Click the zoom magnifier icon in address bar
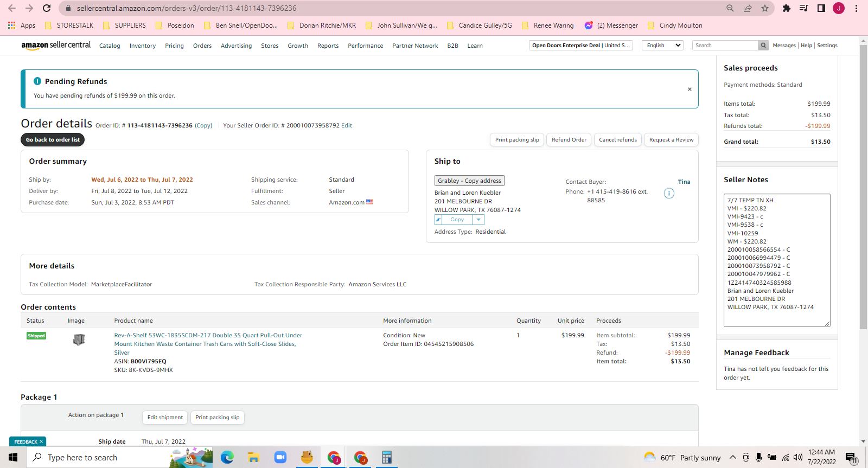Image resolution: width=868 pixels, height=468 pixels. click(730, 8)
